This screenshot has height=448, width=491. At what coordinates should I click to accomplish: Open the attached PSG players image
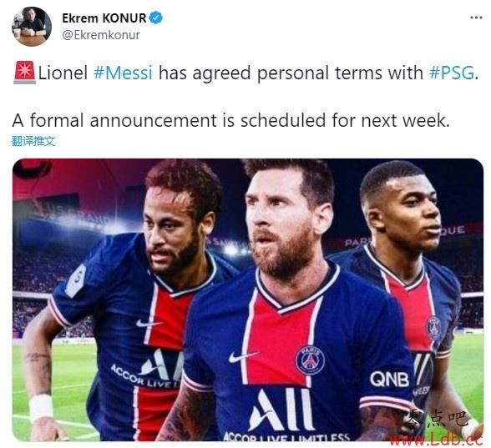pyautogui.click(x=248, y=300)
